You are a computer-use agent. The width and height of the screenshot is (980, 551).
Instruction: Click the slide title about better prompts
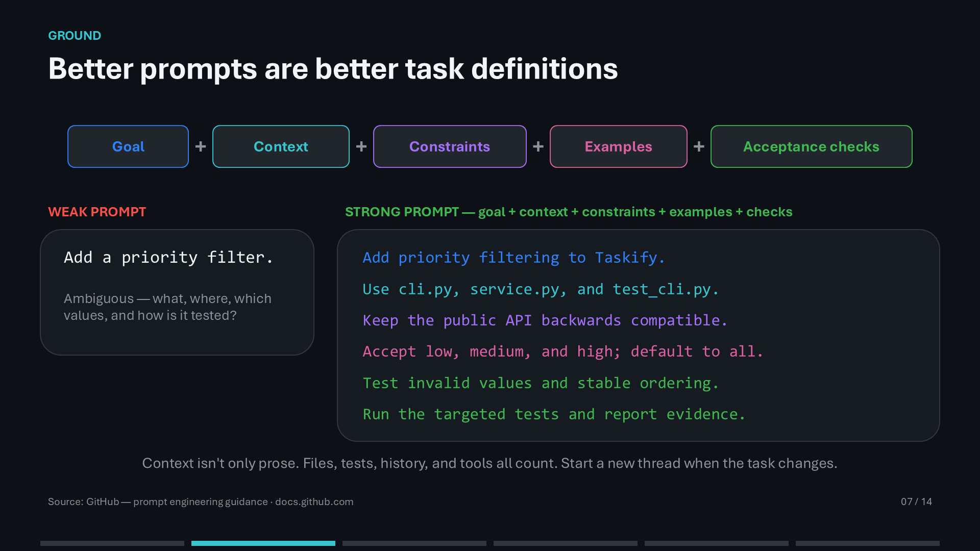click(x=333, y=69)
